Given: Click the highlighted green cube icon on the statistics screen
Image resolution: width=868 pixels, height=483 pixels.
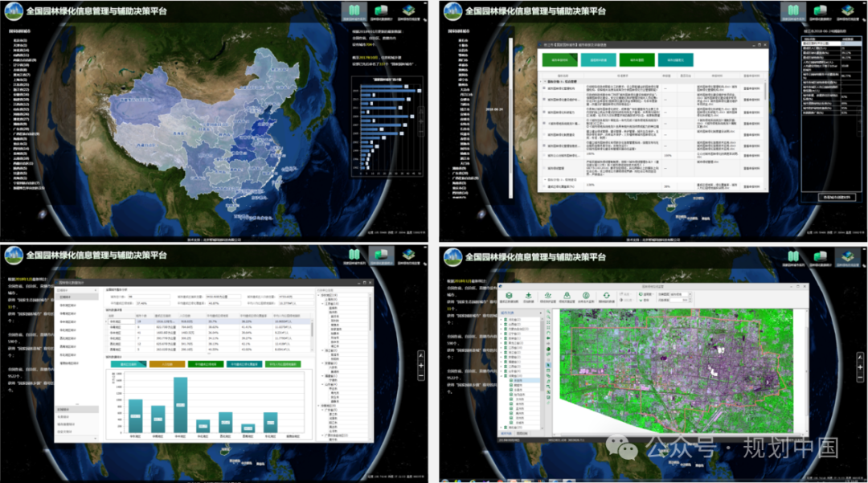Looking at the screenshot, I should (x=381, y=255).
